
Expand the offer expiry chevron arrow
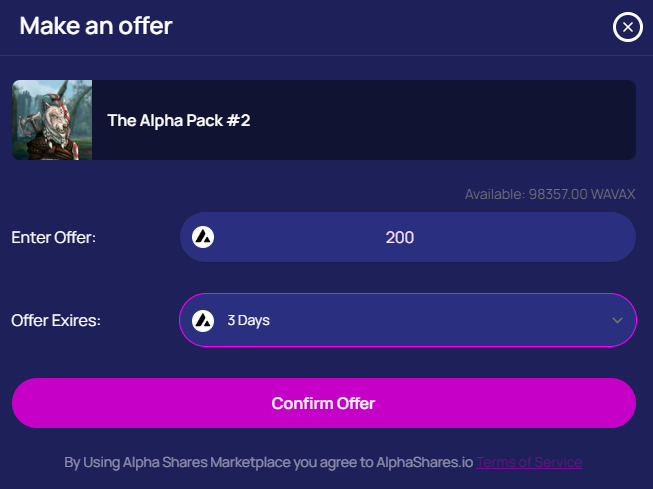point(617,320)
